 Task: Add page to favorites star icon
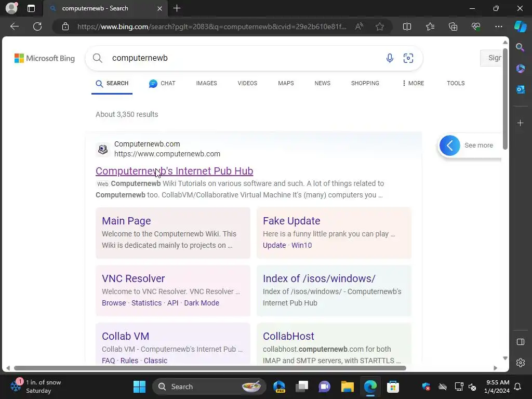pyautogui.click(x=380, y=26)
